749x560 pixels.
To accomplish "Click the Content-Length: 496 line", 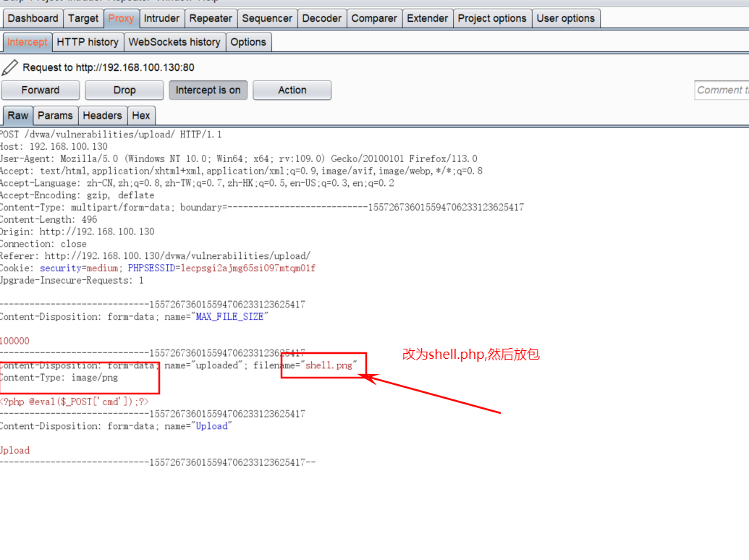I will point(48,220).
